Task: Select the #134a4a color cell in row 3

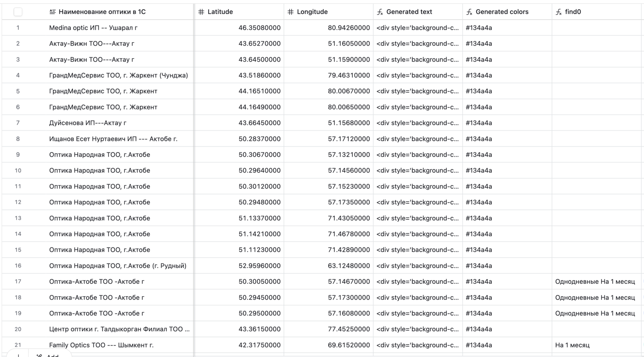Action: coord(507,59)
